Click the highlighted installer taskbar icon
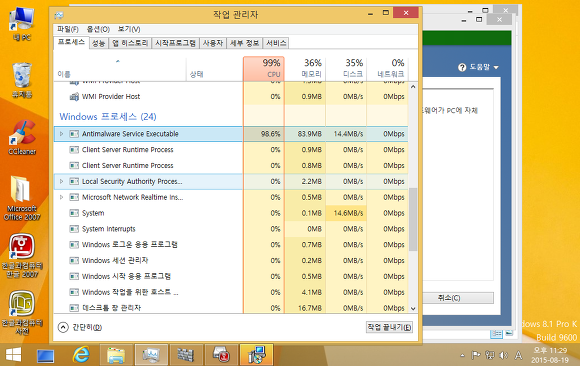 [256, 355]
